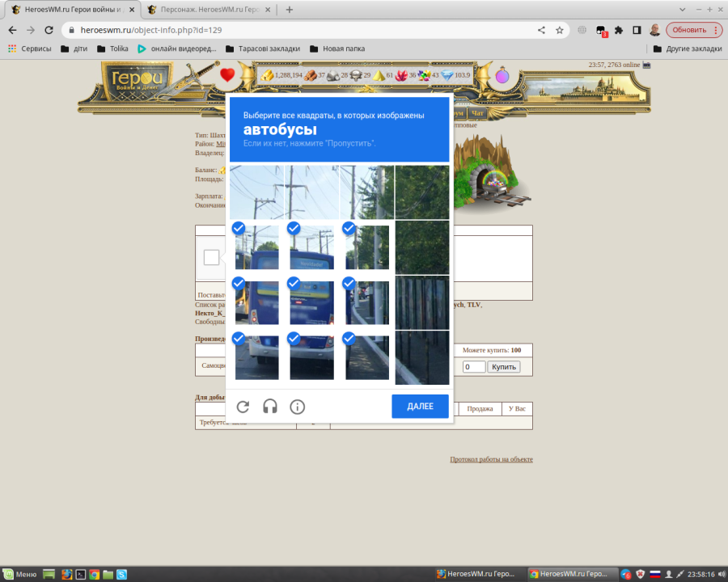Click the red heart health icon

227,74
